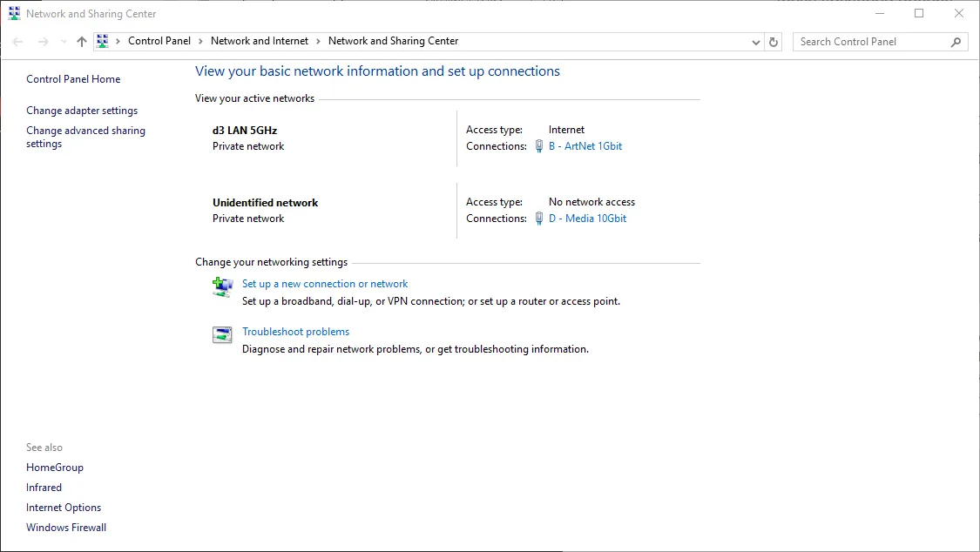Image resolution: width=980 pixels, height=552 pixels.
Task: Click the Troubleshoot problems icon
Action: [223, 335]
